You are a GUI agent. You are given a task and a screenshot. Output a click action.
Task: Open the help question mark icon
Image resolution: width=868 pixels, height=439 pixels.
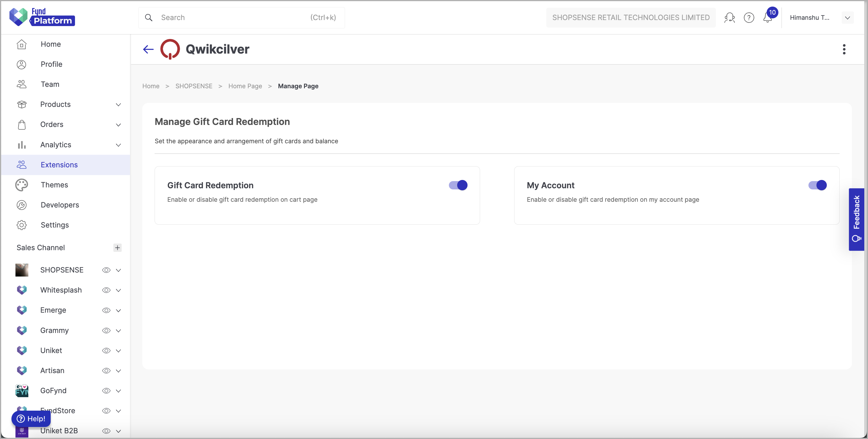click(x=749, y=17)
